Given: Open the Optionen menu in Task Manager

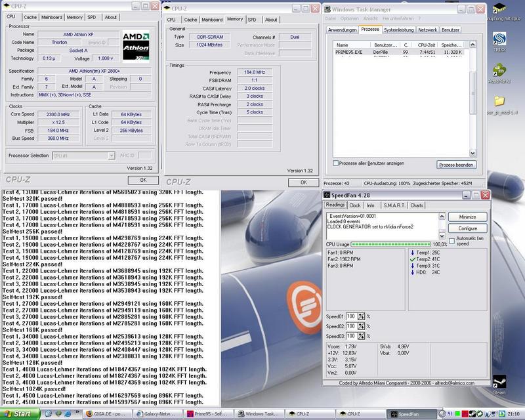Looking at the screenshot, I should click(x=350, y=19).
